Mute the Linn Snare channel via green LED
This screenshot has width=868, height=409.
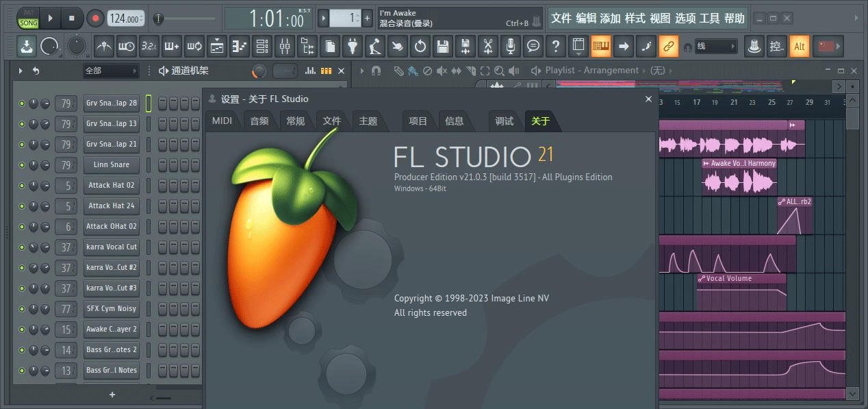(22, 165)
